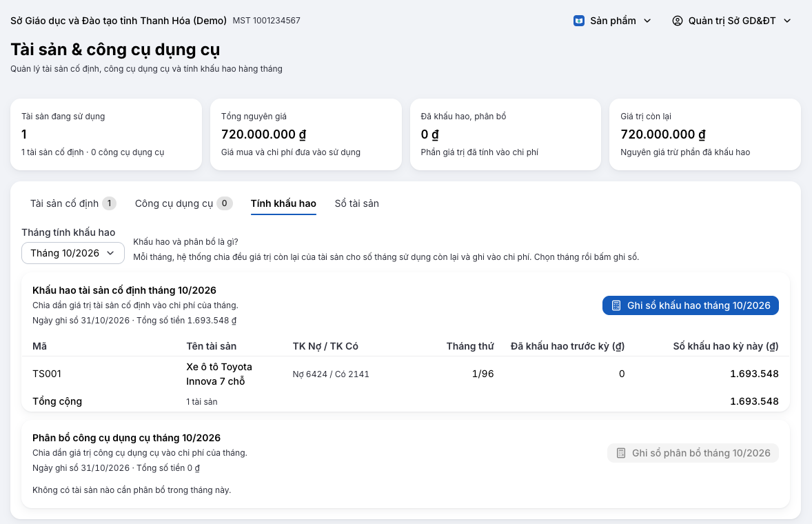Screen dimensions: 812x524
Task: Click the Đã khấu hao, phân bổ card
Action: pos(505,134)
